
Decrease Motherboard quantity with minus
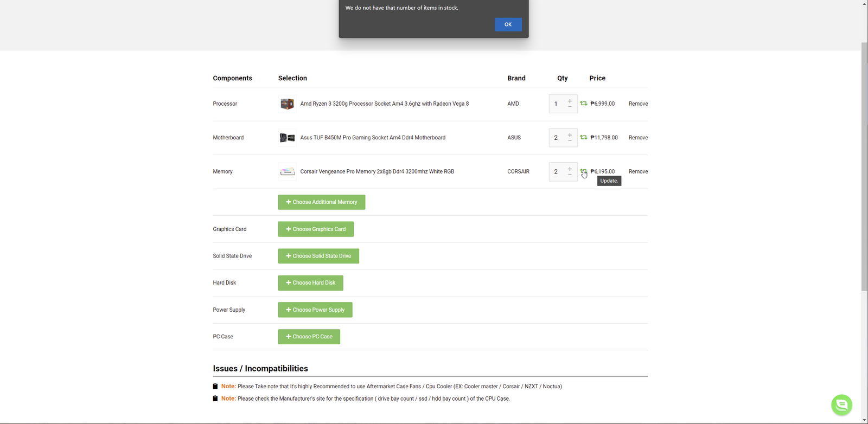point(570,141)
